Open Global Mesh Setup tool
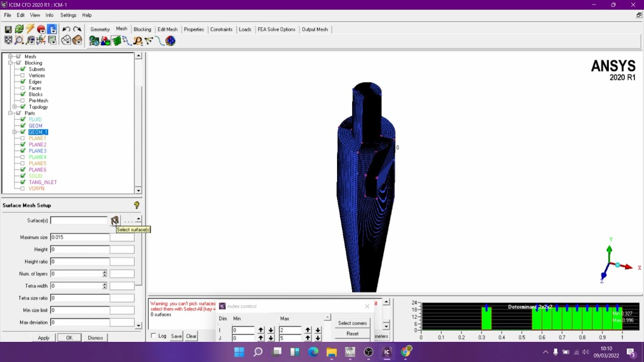The image size is (644, 362). pos(94,41)
